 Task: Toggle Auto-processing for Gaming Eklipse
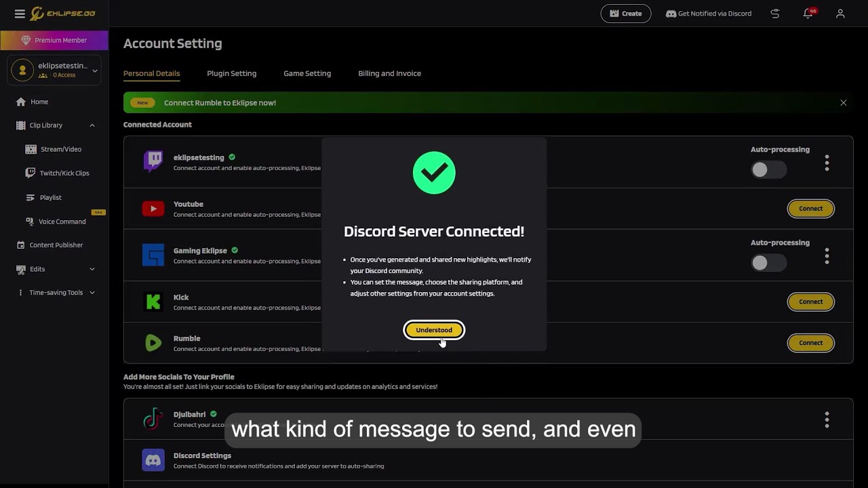(x=769, y=263)
